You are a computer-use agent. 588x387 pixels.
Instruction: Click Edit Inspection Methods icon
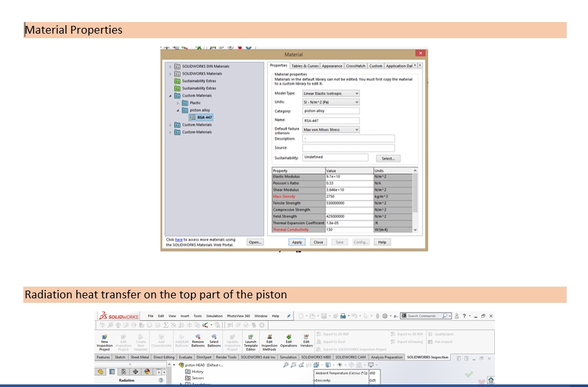270,337
